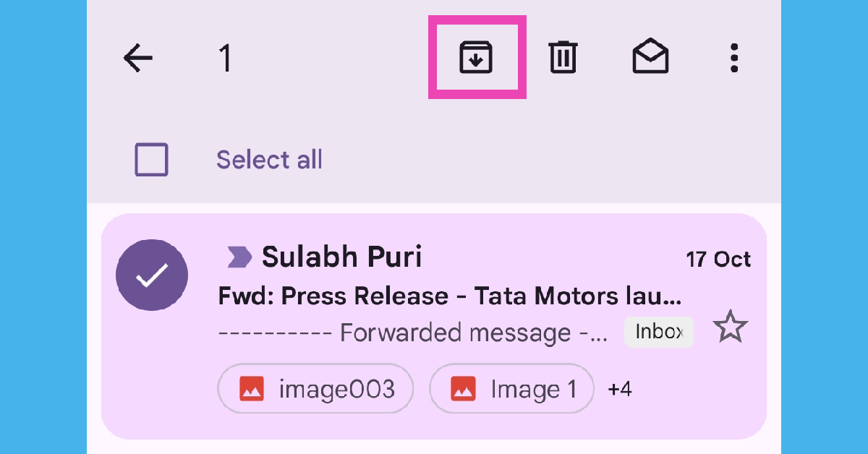868x454 pixels.
Task: Archive the selected email
Action: pos(476,57)
